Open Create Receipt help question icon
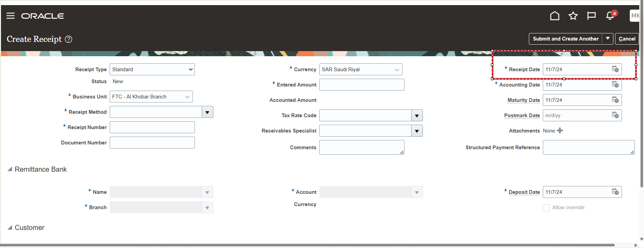The image size is (644, 248). 68,39
